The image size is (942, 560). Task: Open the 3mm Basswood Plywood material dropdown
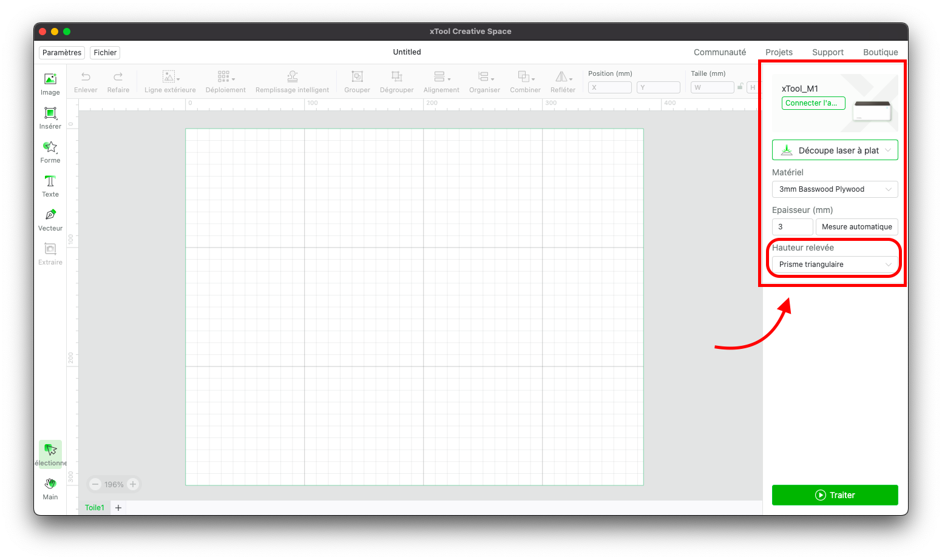pyautogui.click(x=835, y=189)
